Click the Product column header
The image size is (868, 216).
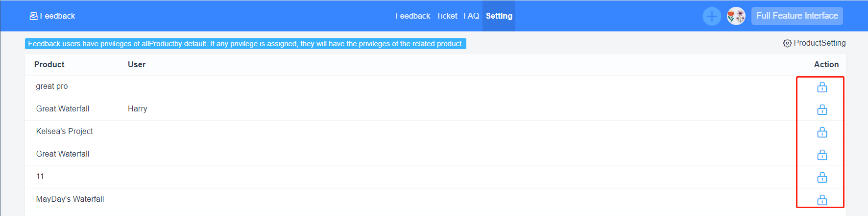point(49,64)
